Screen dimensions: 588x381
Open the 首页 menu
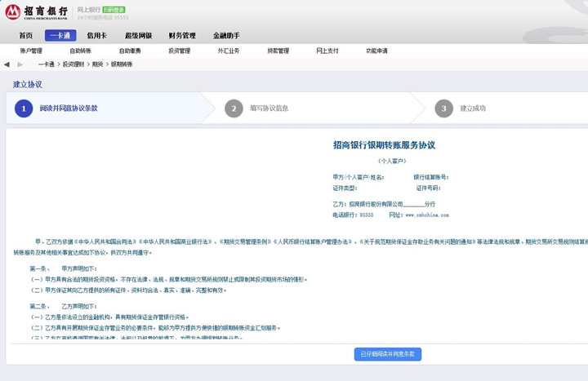tap(26, 36)
